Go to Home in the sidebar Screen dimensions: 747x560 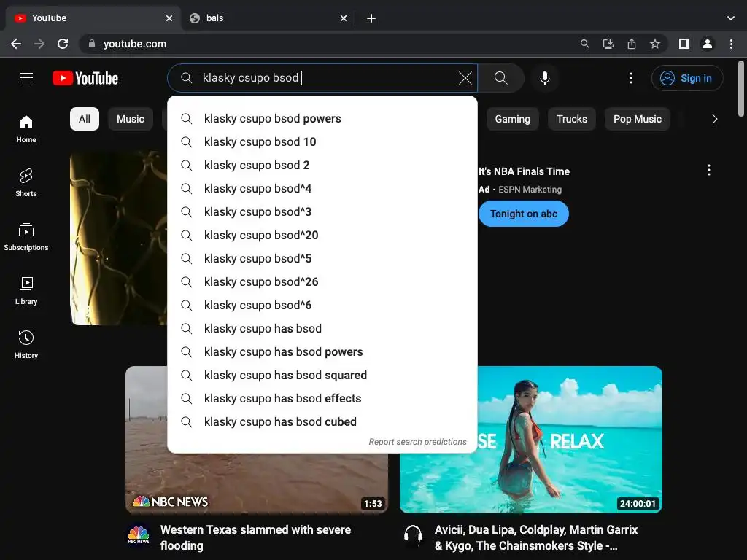(x=26, y=129)
